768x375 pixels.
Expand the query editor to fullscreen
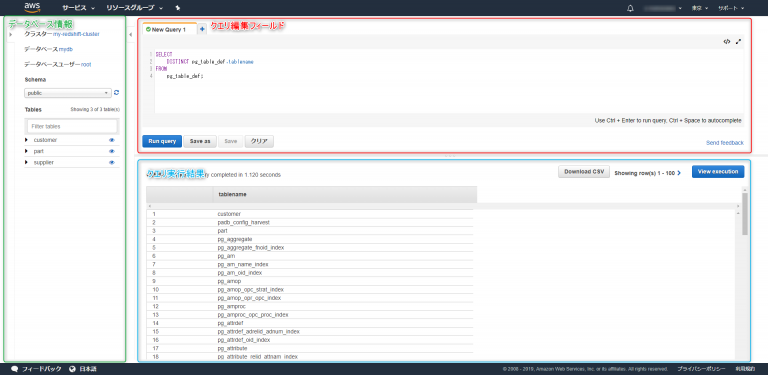(x=738, y=42)
